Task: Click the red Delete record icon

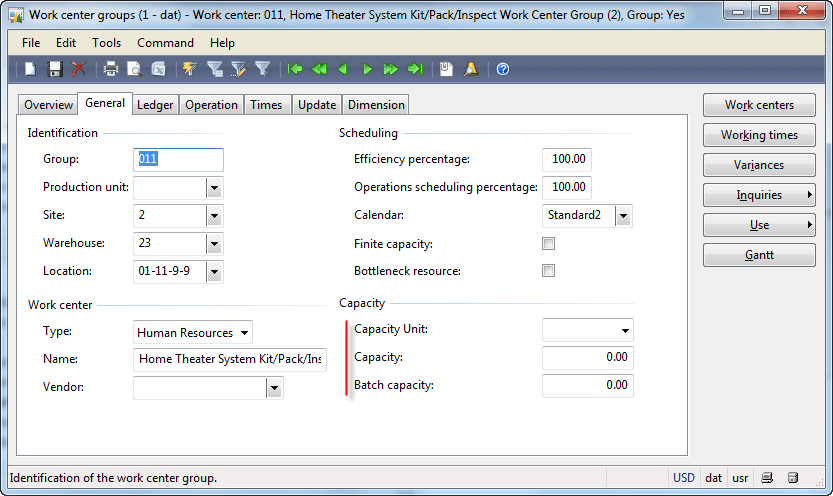Action: pyautogui.click(x=79, y=69)
